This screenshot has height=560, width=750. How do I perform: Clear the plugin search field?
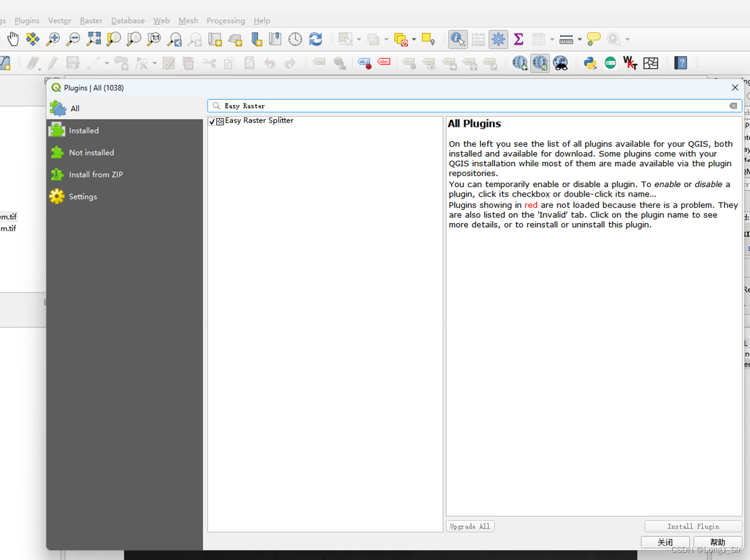pos(734,106)
